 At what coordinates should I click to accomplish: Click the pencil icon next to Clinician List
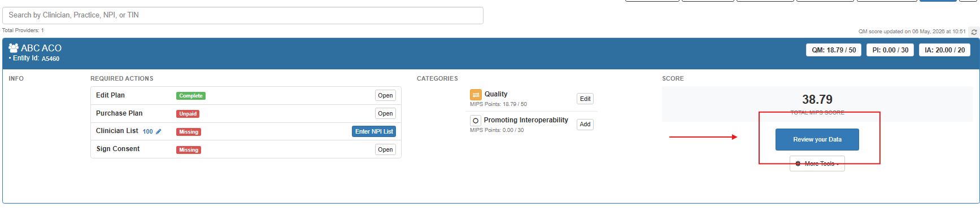tap(159, 131)
